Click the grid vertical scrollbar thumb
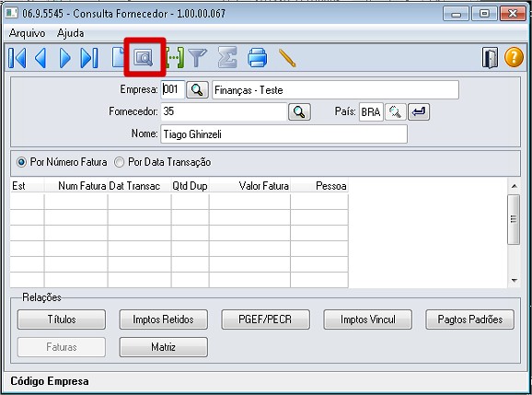The image size is (532, 395). tap(514, 219)
